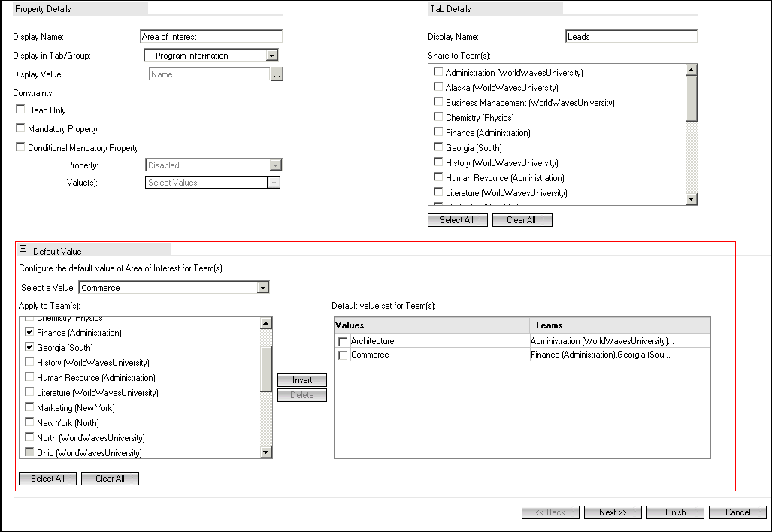Open the Display in Tab/Group dropdown
This screenshot has width=772, height=532.
[x=272, y=56]
